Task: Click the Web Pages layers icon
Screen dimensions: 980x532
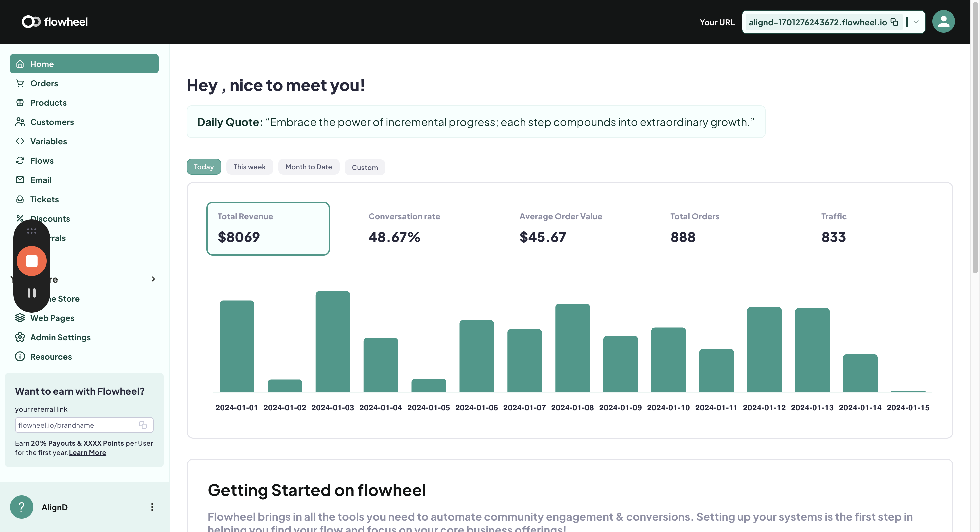Action: (x=20, y=318)
